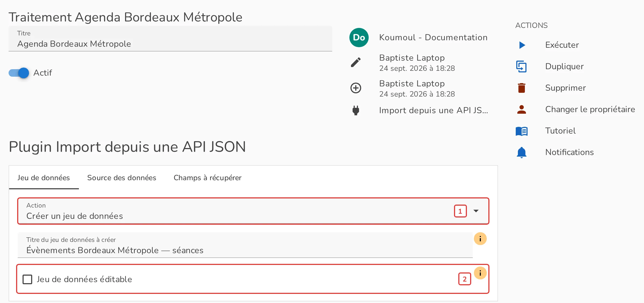The height and width of the screenshot is (303, 644).
Task: Click the Notifications label
Action: [569, 152]
